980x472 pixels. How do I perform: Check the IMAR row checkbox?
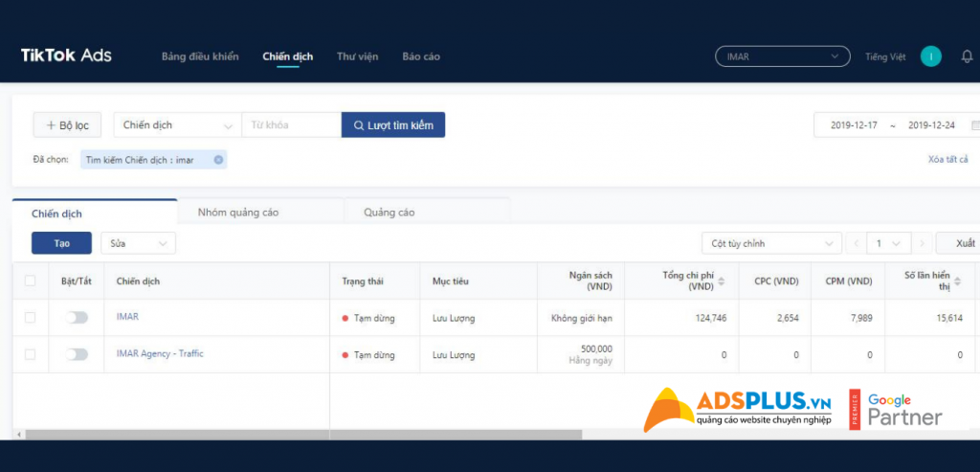point(30,318)
